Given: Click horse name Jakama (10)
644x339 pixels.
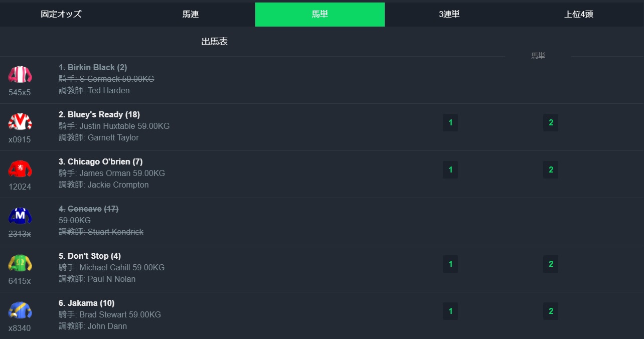Looking at the screenshot, I should click(86, 303).
